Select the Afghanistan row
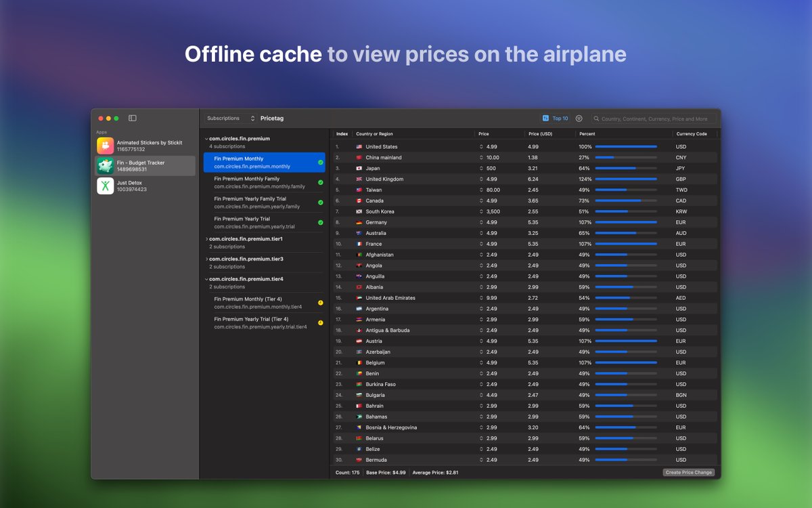 point(525,255)
